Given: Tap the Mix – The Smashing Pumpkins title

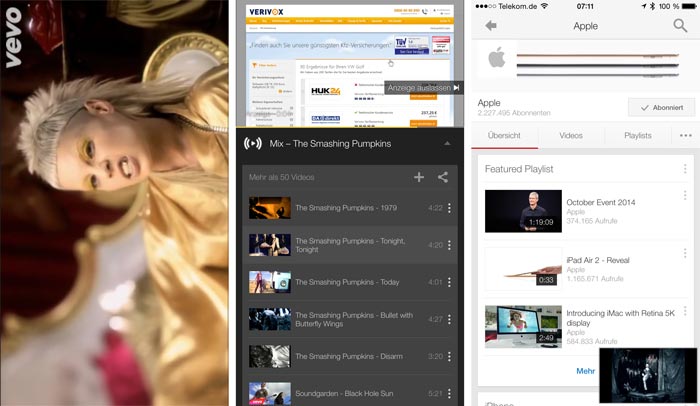Looking at the screenshot, I should 330,144.
